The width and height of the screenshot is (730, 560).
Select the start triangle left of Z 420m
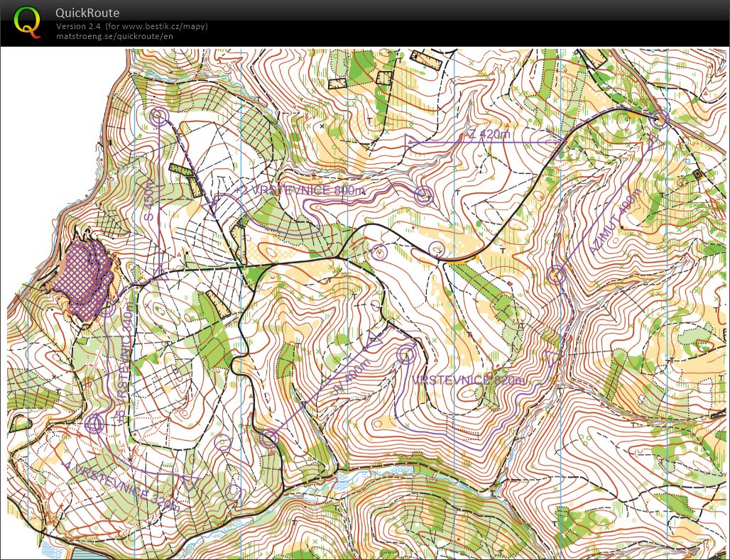pos(410,142)
